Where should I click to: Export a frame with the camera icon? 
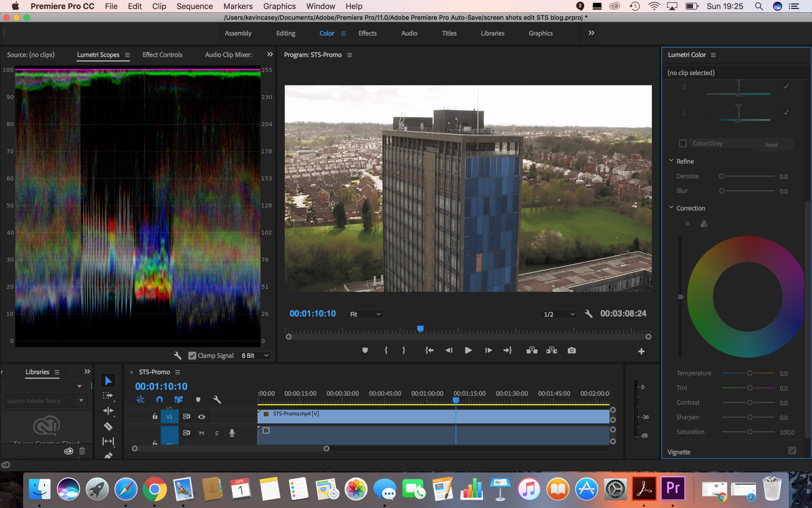572,350
